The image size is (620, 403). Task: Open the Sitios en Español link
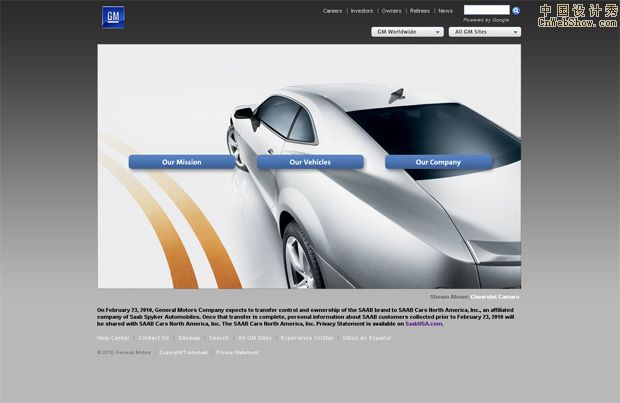click(367, 338)
